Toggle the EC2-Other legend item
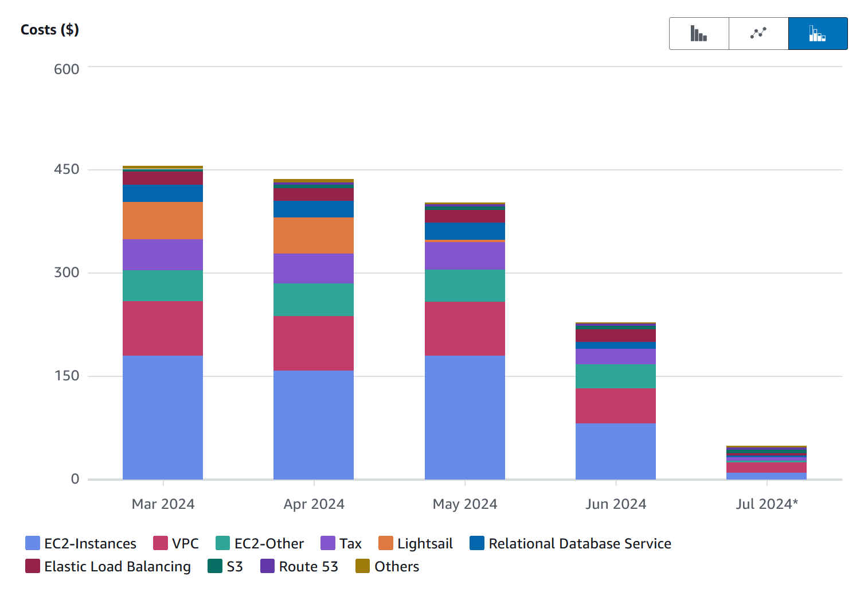The image size is (868, 592). point(222,543)
